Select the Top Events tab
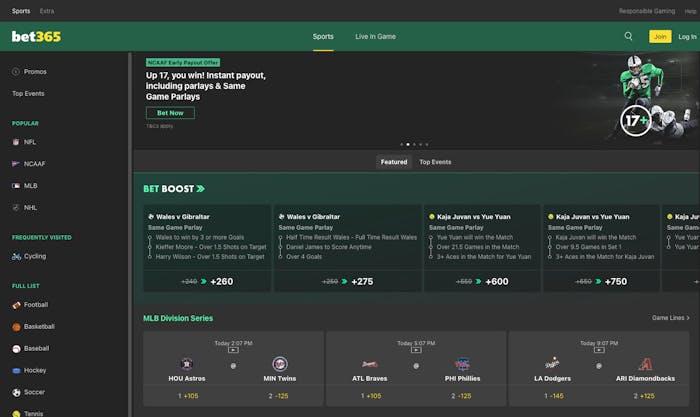The image size is (700, 417). coord(435,162)
